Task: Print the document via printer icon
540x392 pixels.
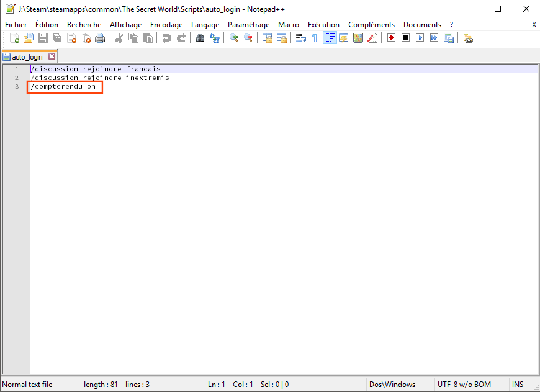Action: (x=100, y=38)
